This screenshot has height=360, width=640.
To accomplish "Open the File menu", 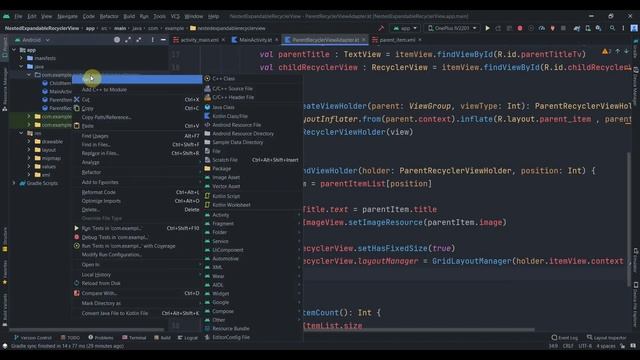I will click(x=18, y=16).
